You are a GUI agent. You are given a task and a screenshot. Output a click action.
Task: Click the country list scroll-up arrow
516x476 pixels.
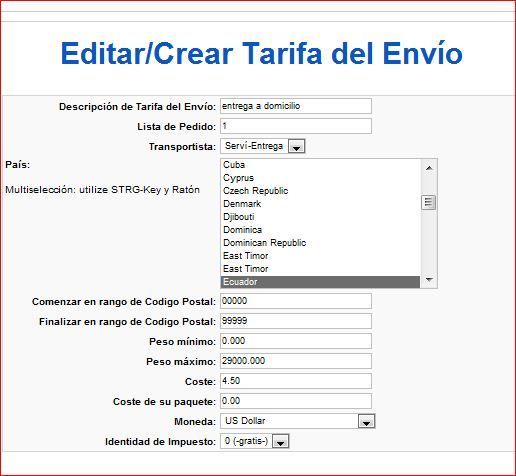[429, 168]
